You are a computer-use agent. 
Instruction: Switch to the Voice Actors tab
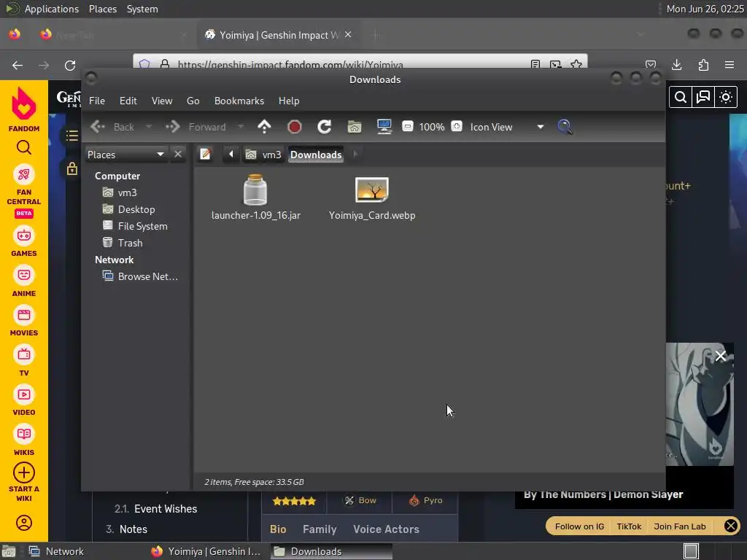387,529
